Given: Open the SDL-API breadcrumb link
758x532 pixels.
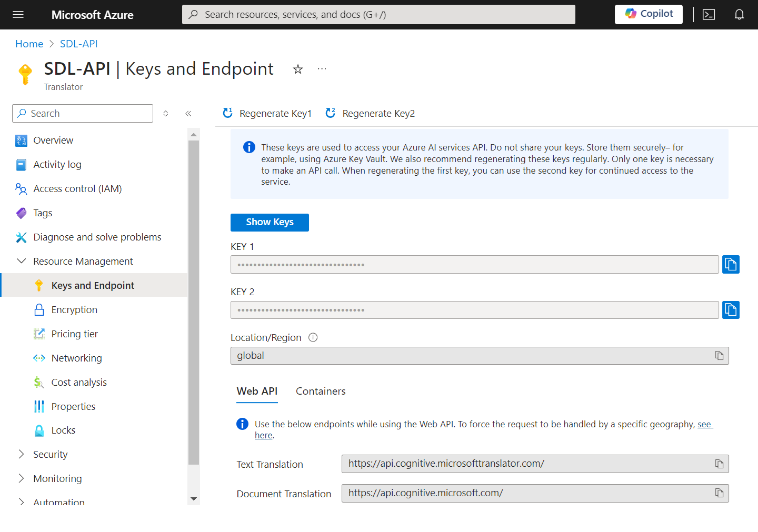Looking at the screenshot, I should click(x=79, y=44).
